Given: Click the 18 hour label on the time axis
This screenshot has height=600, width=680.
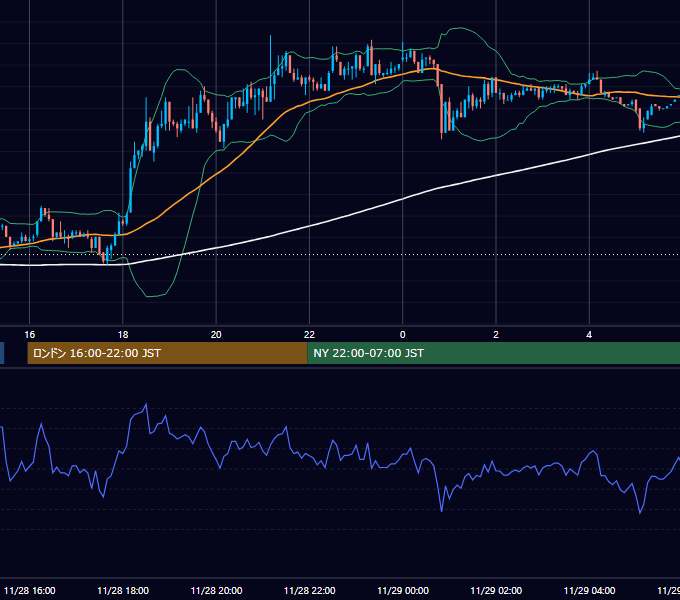Looking at the screenshot, I should point(123,335).
